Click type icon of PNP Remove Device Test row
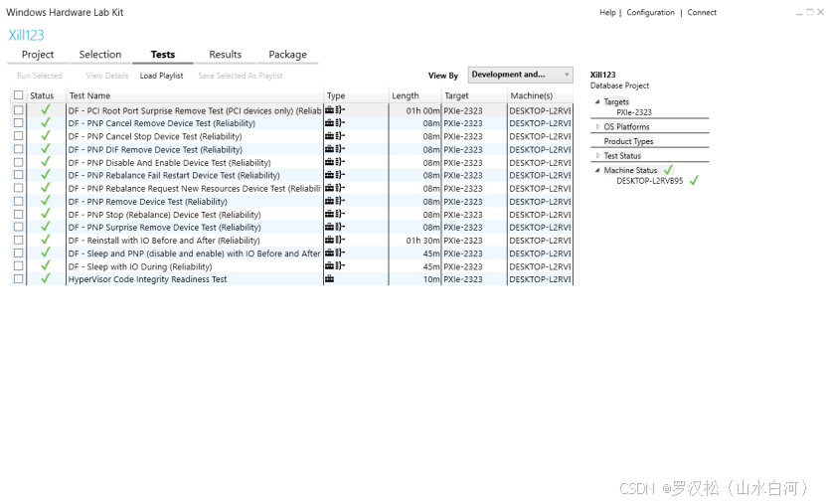 point(335,201)
